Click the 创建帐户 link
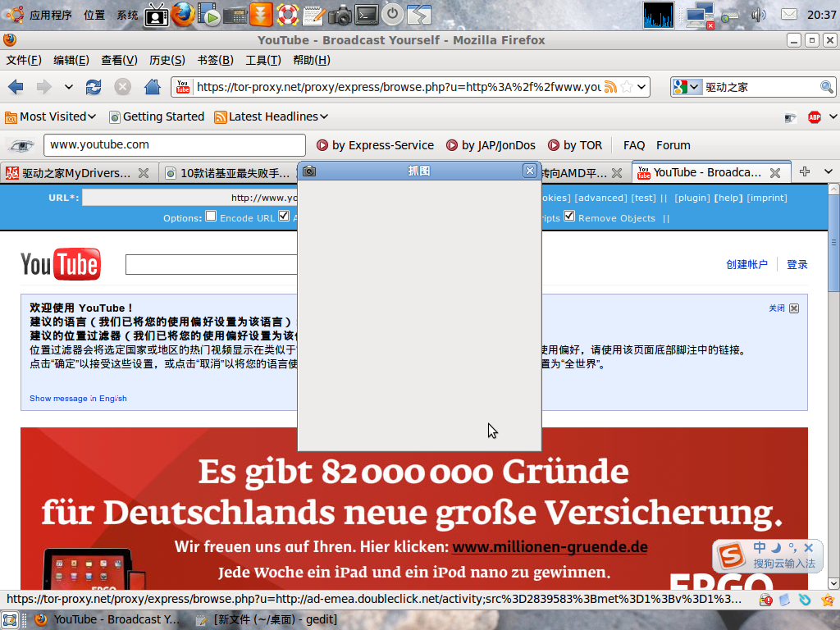Image resolution: width=840 pixels, height=630 pixels. coord(746,264)
